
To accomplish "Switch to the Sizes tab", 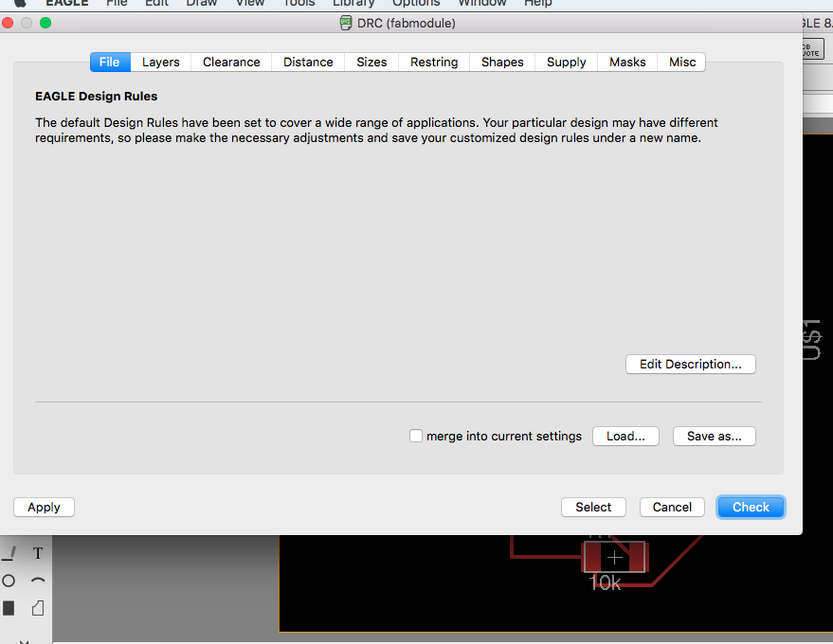I will tap(371, 63).
